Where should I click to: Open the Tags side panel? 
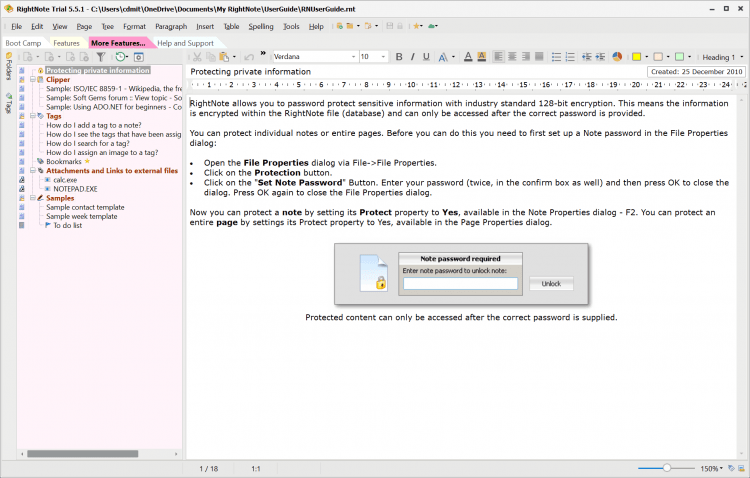pyautogui.click(x=9, y=103)
